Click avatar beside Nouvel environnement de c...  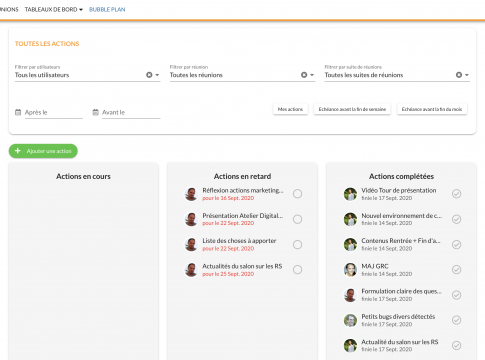click(x=350, y=219)
